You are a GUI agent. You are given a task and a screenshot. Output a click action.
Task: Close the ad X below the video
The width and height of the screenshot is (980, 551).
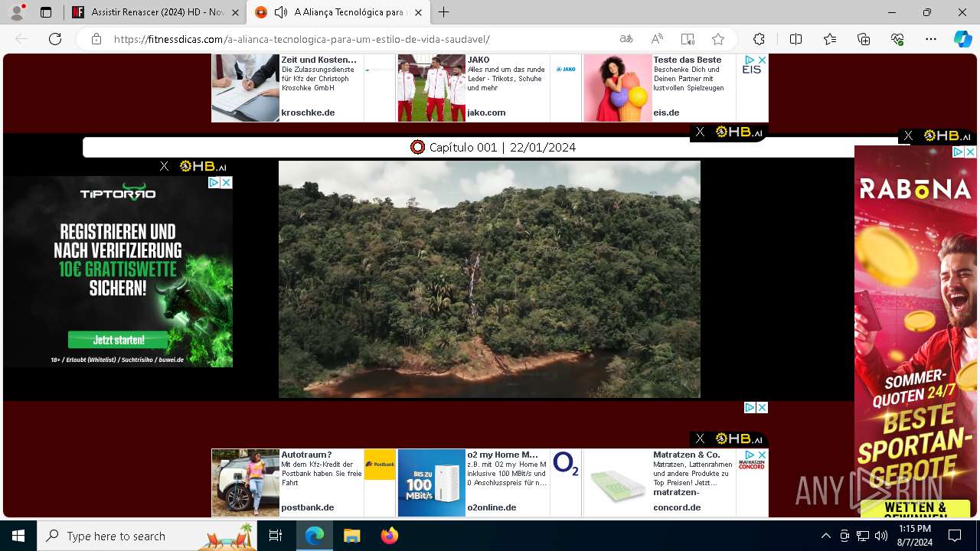tap(762, 408)
